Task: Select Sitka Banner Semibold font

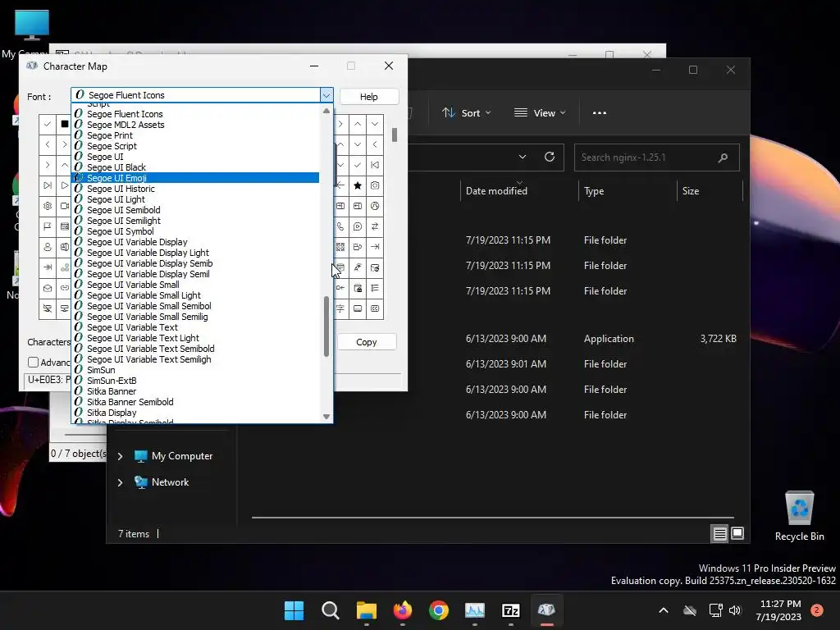Action: tap(195, 402)
